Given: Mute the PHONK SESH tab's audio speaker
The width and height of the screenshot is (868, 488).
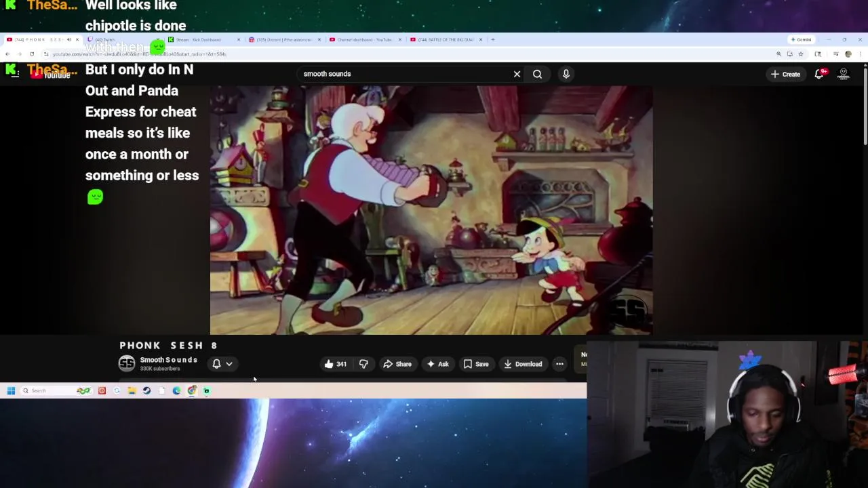Looking at the screenshot, I should click(x=68, y=39).
